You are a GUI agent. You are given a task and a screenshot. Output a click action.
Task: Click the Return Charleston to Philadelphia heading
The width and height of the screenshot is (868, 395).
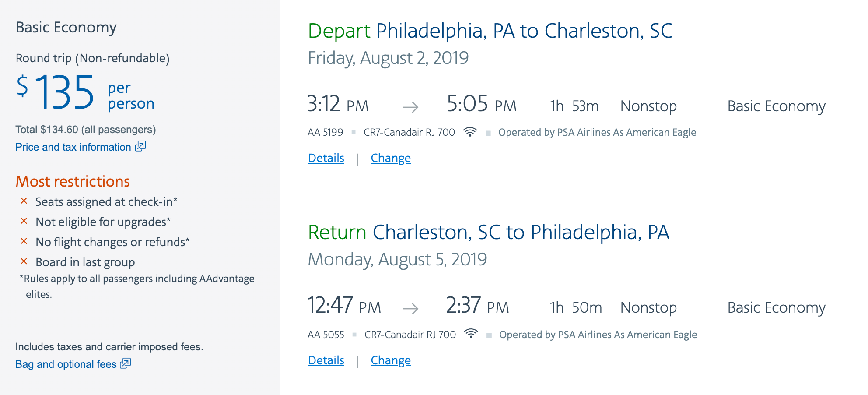click(488, 233)
